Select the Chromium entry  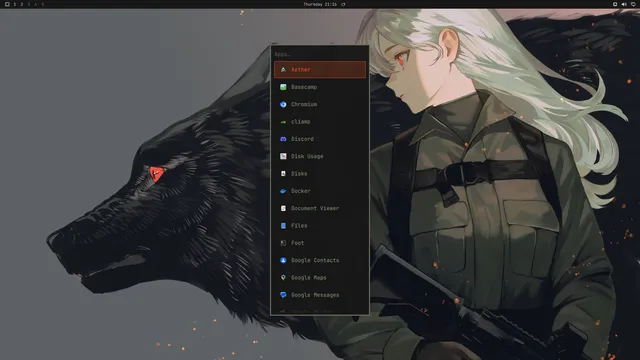click(320, 104)
